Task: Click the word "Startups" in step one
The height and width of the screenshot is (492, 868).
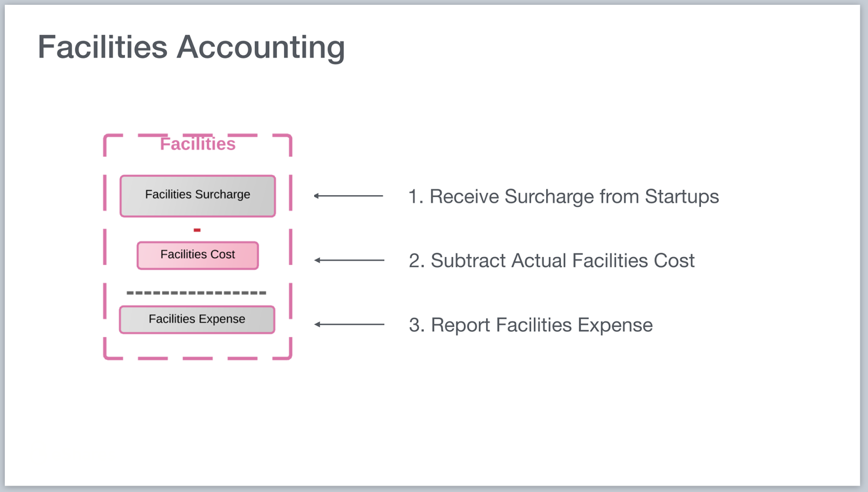Action: pyautogui.click(x=681, y=196)
